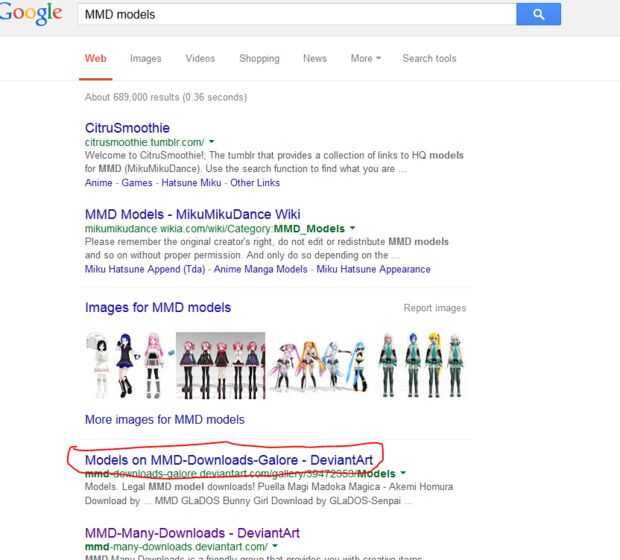
Task: Open the thumbnail of four teal-outfit models
Action: (421, 365)
